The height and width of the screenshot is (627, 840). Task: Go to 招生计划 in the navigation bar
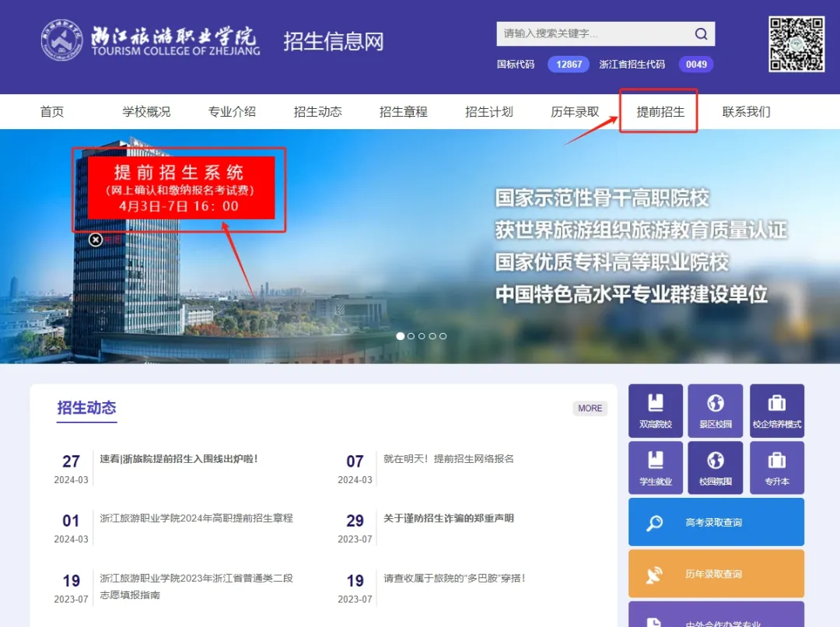point(488,112)
